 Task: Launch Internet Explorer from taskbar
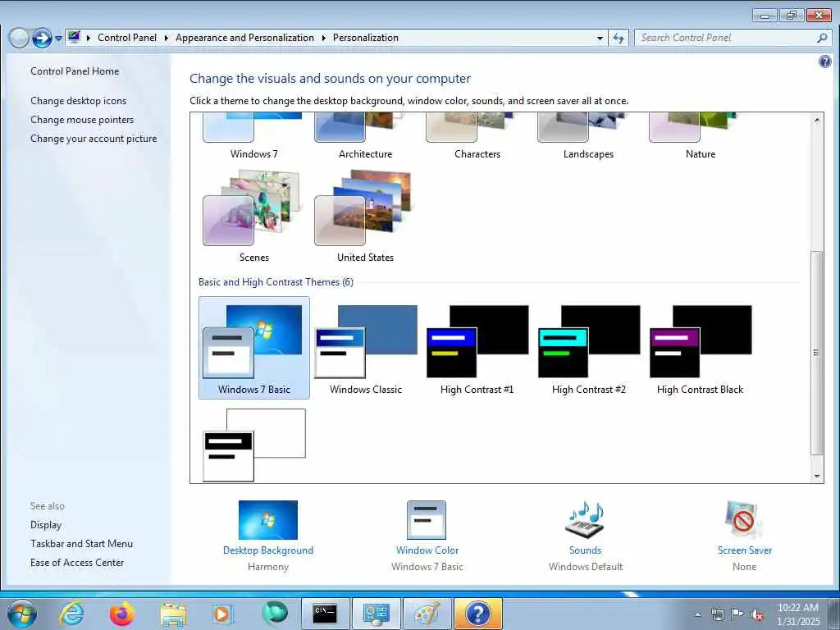pyautogui.click(x=71, y=614)
